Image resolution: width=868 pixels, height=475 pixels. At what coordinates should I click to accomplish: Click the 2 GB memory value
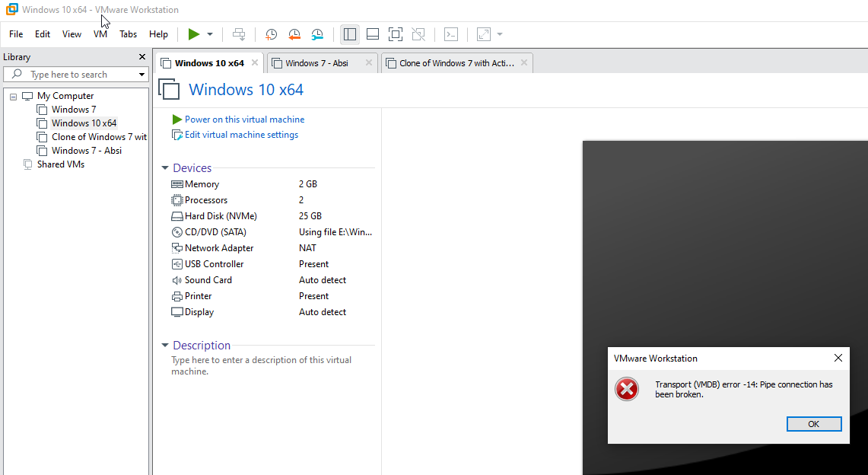click(x=308, y=184)
